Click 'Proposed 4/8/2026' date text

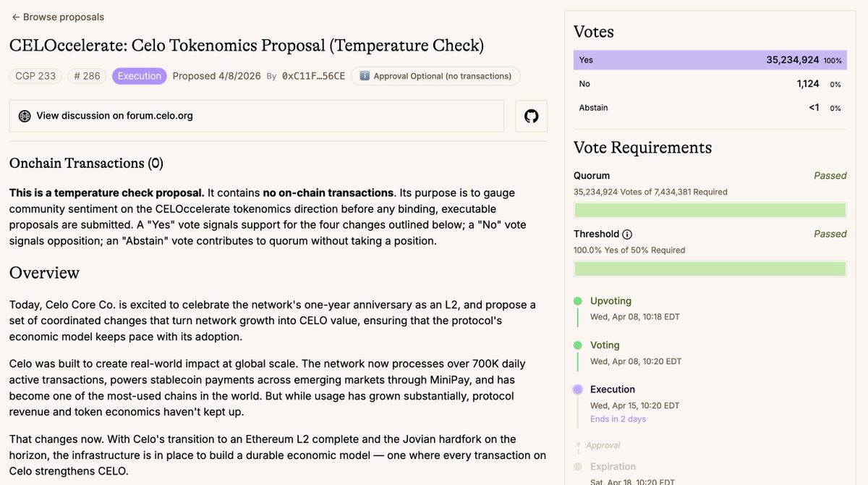click(216, 76)
